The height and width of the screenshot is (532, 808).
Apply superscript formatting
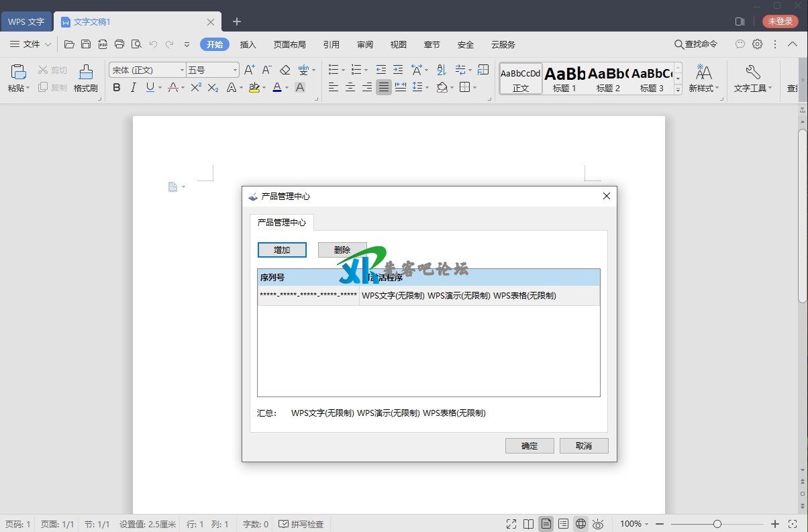(196, 87)
